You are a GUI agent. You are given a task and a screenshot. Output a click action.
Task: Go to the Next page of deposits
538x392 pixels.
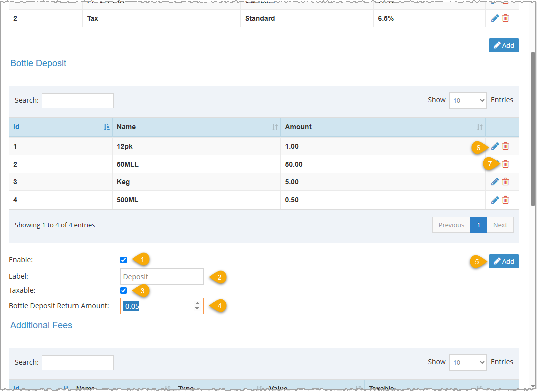[x=500, y=225]
